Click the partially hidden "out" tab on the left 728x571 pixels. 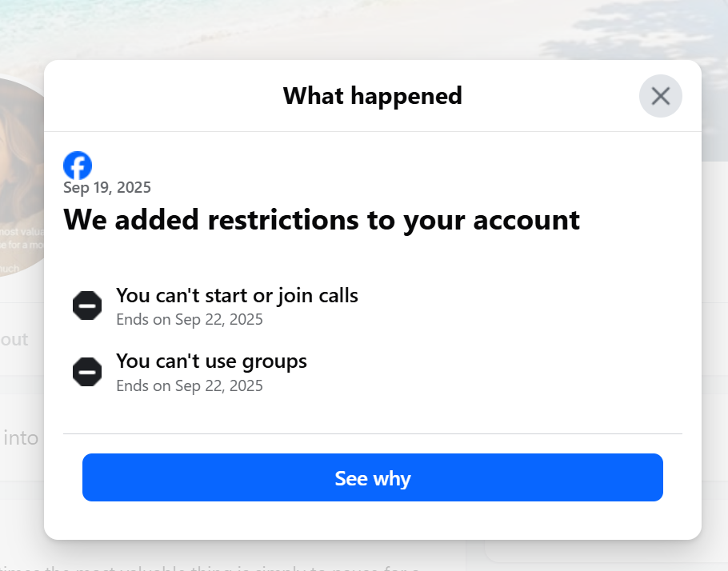14,339
